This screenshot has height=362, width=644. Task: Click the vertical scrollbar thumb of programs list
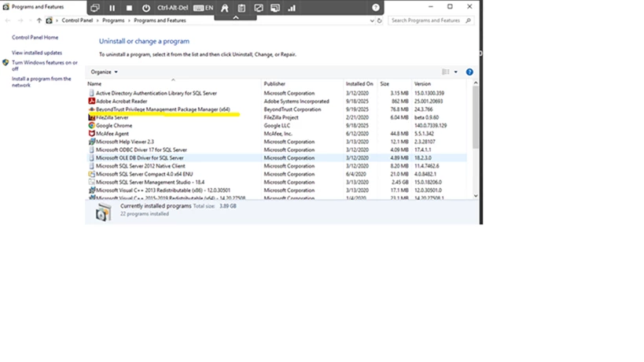(x=476, y=117)
